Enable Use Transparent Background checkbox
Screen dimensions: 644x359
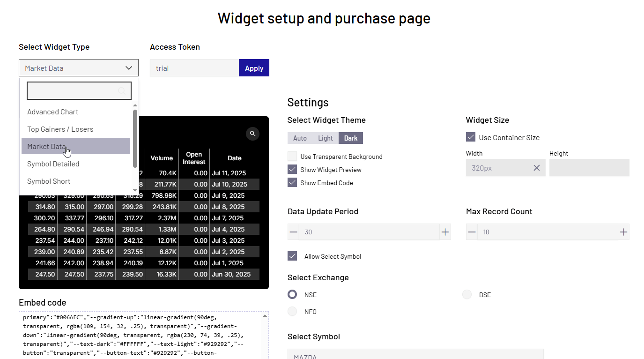(x=292, y=157)
